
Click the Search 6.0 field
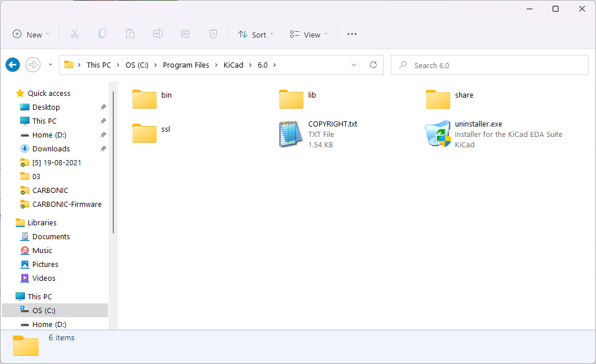point(490,65)
